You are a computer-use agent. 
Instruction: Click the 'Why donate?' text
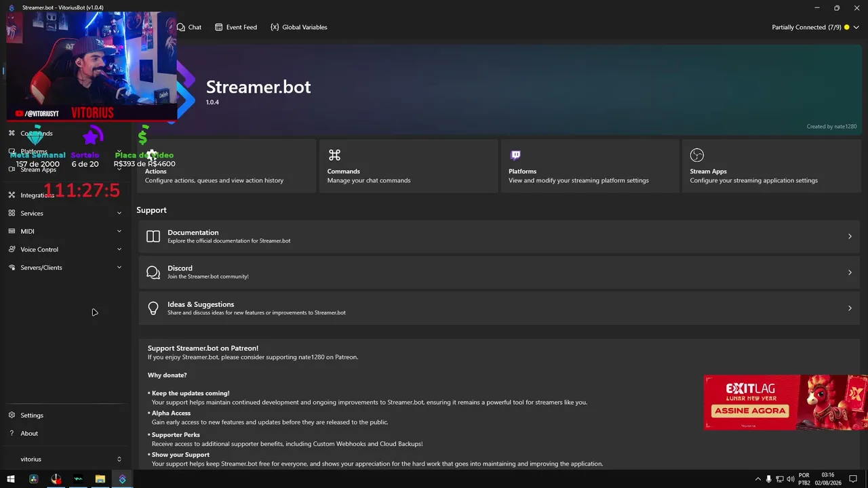(167, 375)
